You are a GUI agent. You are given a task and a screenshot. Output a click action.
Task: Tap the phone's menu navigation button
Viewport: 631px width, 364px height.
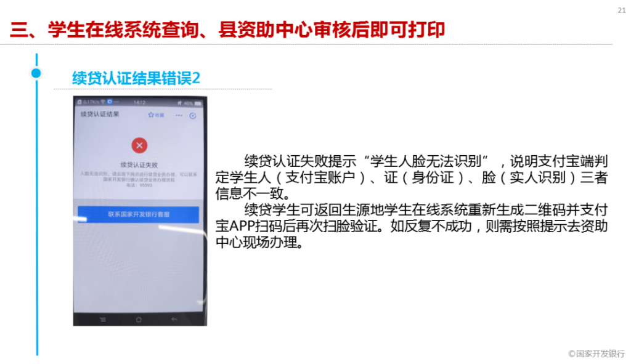(103, 320)
